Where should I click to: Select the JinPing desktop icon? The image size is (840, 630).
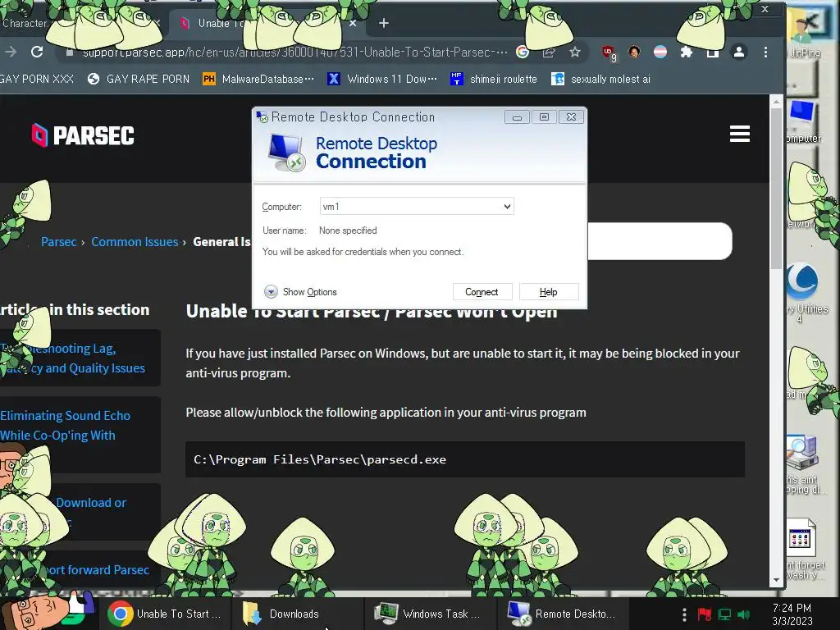(x=806, y=34)
